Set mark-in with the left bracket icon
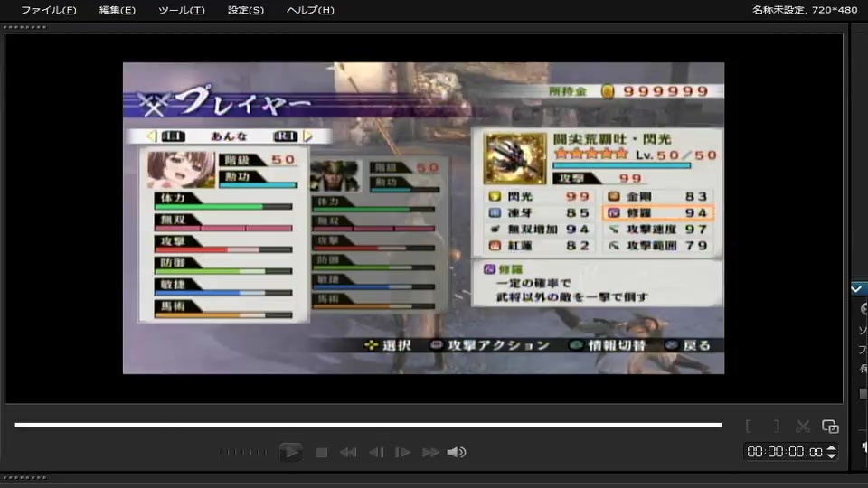Image resolution: width=868 pixels, height=488 pixels. (x=749, y=426)
